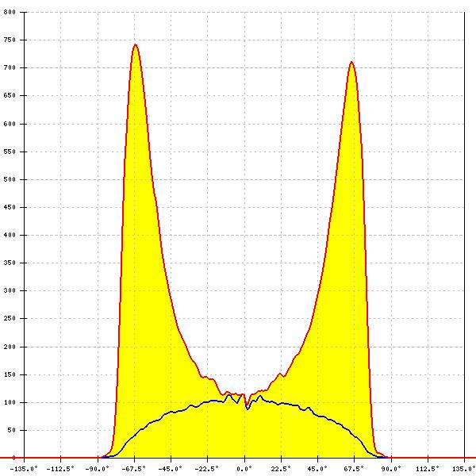Click the 22.5° x-axis label
Screen dimensions: 476x476
(281, 469)
